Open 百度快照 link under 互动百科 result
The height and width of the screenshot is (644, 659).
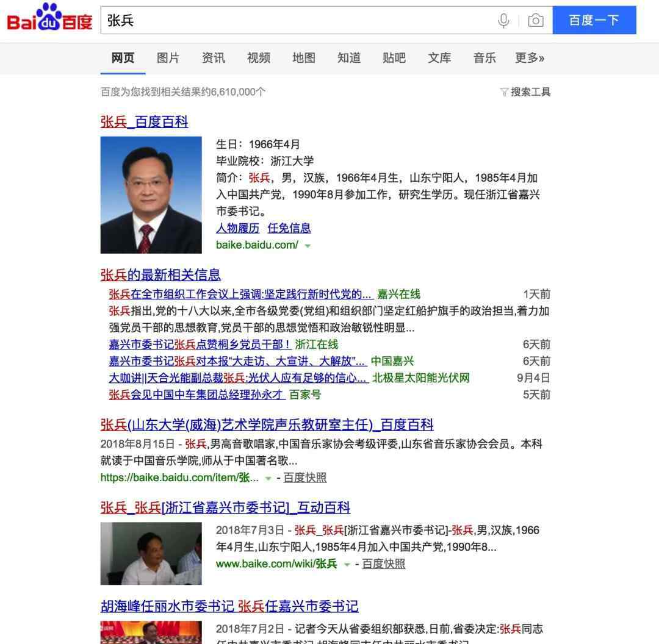click(383, 563)
